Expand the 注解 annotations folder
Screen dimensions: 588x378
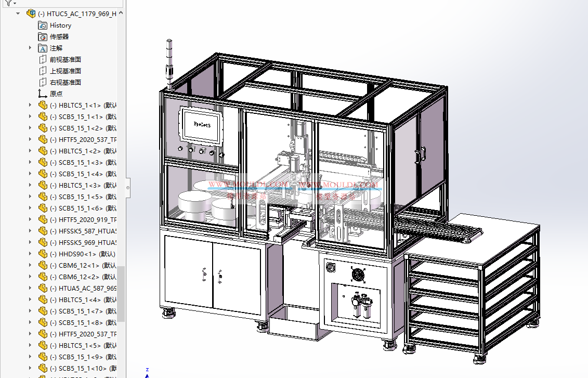(30, 48)
